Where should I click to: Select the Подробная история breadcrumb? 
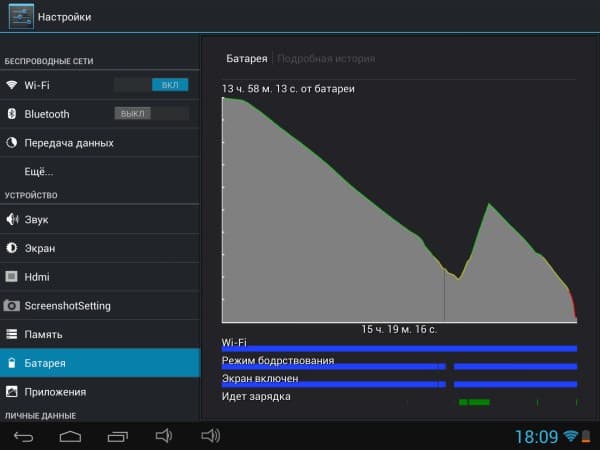coord(326,59)
